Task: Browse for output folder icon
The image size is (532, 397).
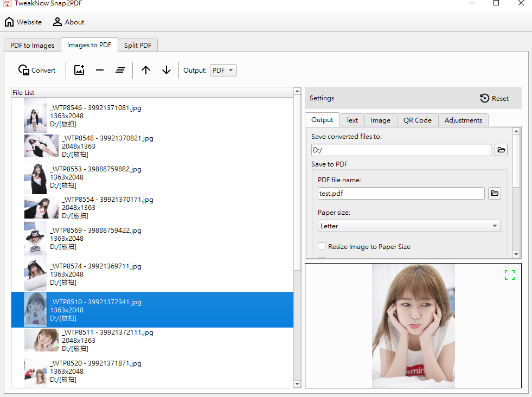Action: [x=501, y=150]
